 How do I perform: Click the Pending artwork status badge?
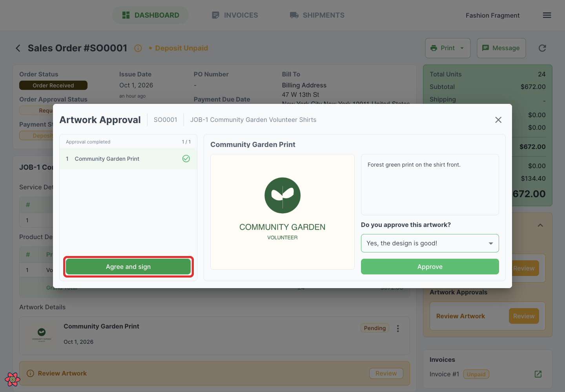pyautogui.click(x=375, y=328)
